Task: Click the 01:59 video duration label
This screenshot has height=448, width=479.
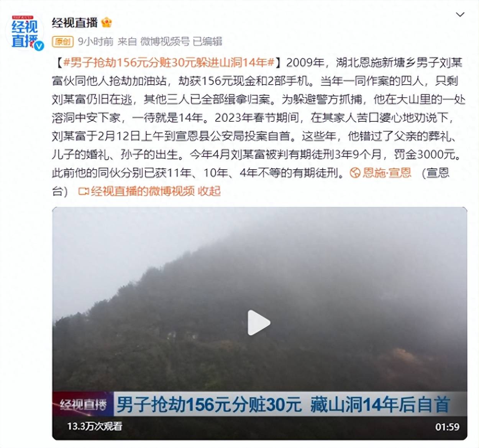Action: coord(447,427)
